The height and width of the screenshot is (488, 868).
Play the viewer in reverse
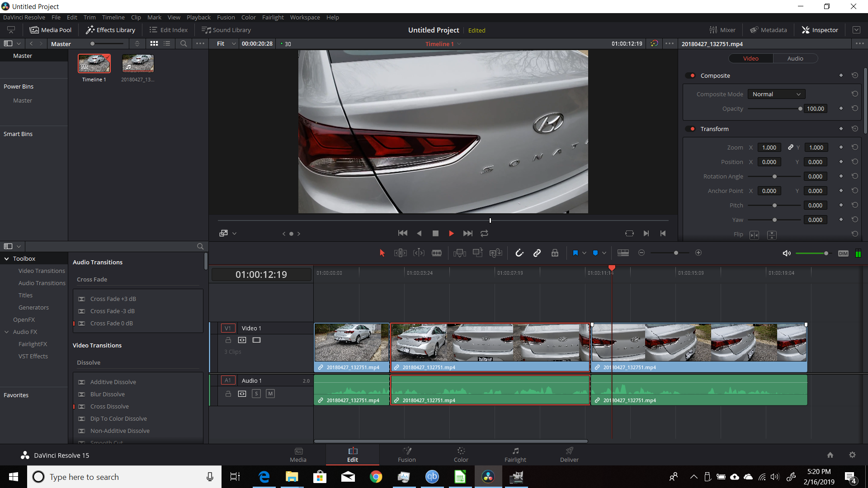tap(419, 234)
